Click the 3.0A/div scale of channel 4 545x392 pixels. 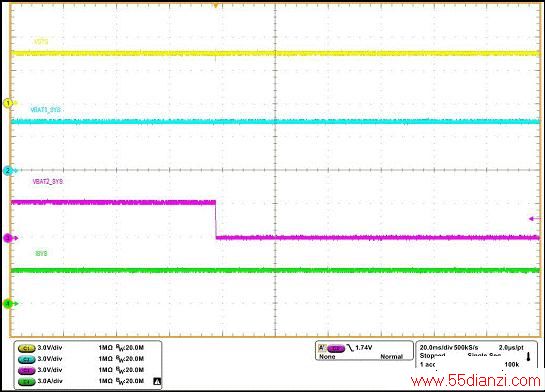pos(50,381)
